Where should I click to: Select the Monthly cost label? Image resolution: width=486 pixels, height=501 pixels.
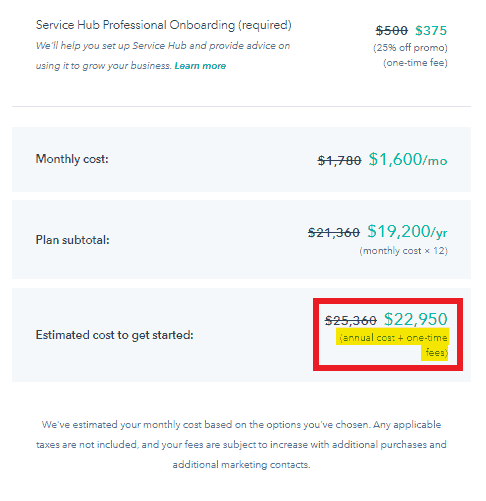coord(72,159)
